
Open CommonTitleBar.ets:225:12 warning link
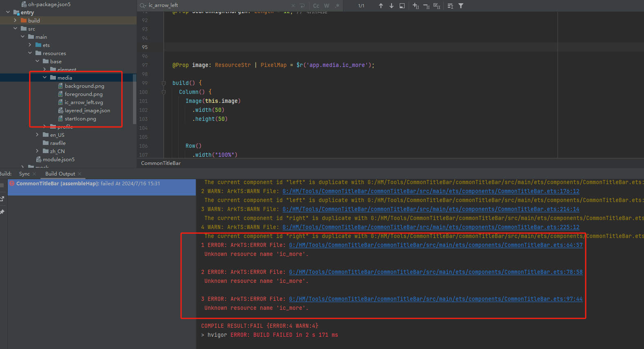point(431,227)
